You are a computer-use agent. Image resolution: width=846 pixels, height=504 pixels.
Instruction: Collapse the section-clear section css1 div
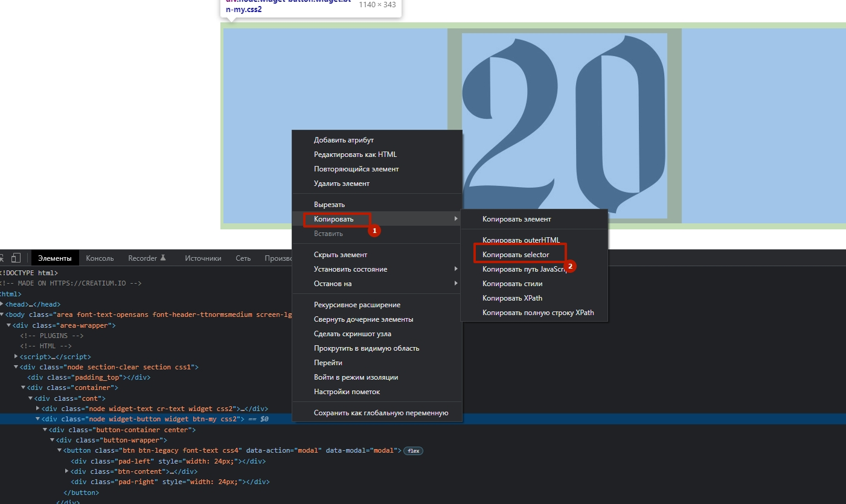tap(16, 367)
